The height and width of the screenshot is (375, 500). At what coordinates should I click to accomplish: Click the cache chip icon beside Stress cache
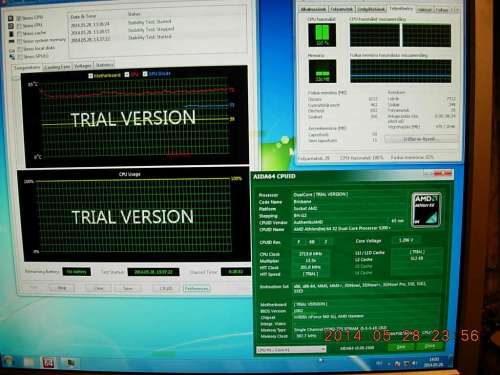tap(11, 34)
